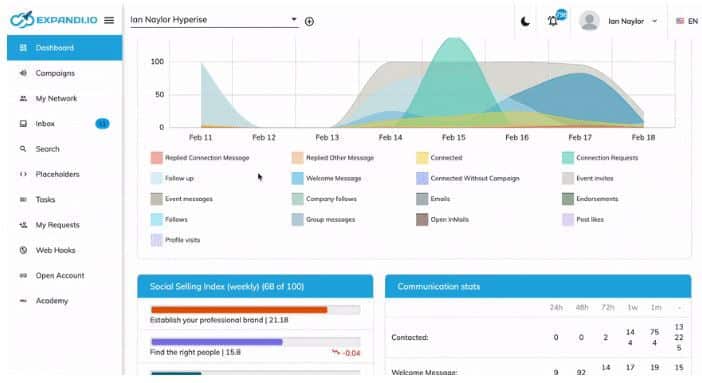This screenshot has width=702, height=383.
Task: Click the add account plus icon
Action: click(309, 21)
